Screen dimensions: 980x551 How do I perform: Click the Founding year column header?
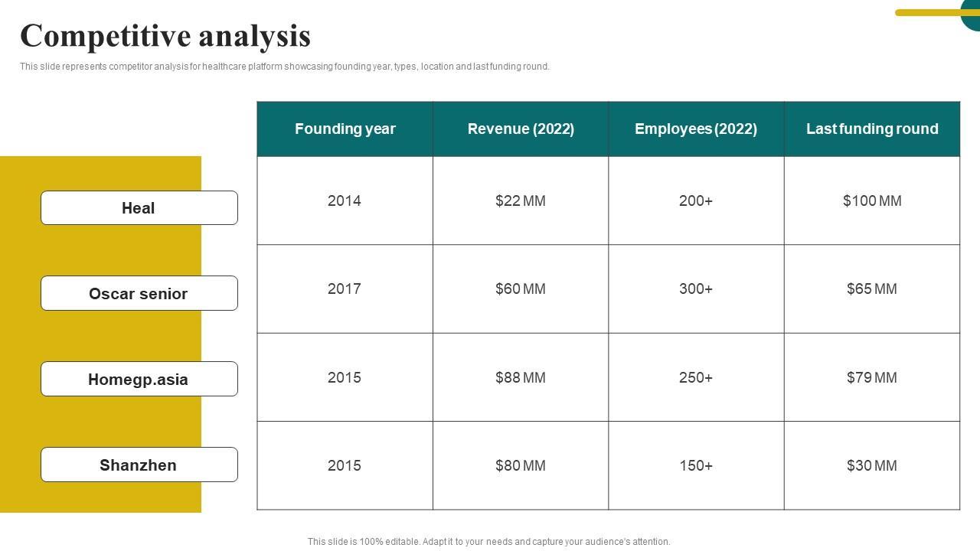[x=345, y=129]
